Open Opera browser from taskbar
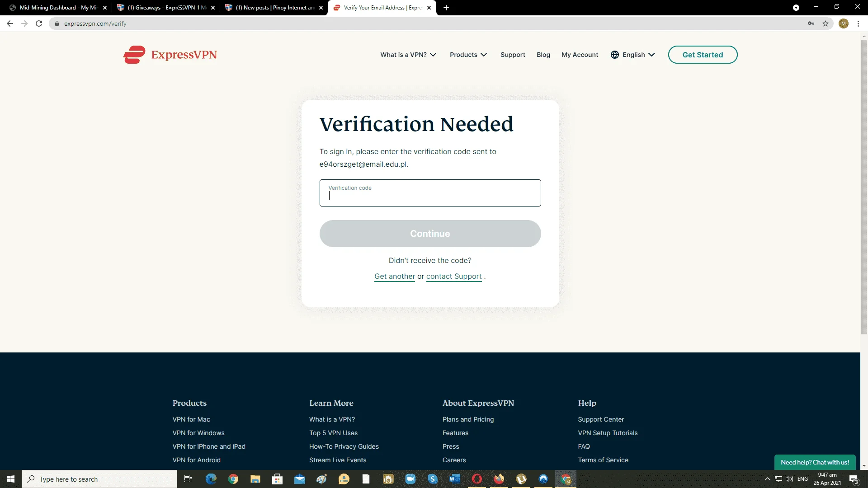The height and width of the screenshot is (488, 868). pos(477,479)
